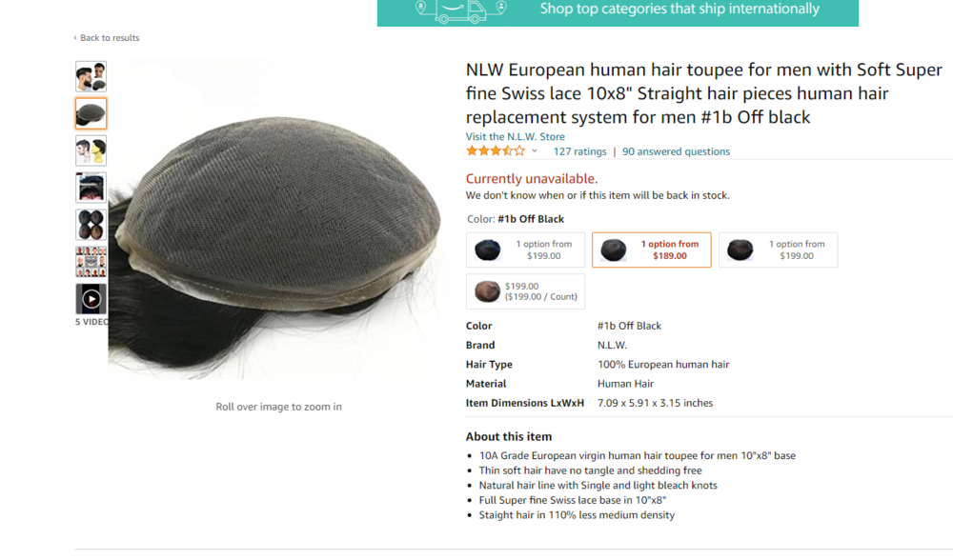
Task: Expand the ratings dropdown chevron
Action: (x=535, y=151)
